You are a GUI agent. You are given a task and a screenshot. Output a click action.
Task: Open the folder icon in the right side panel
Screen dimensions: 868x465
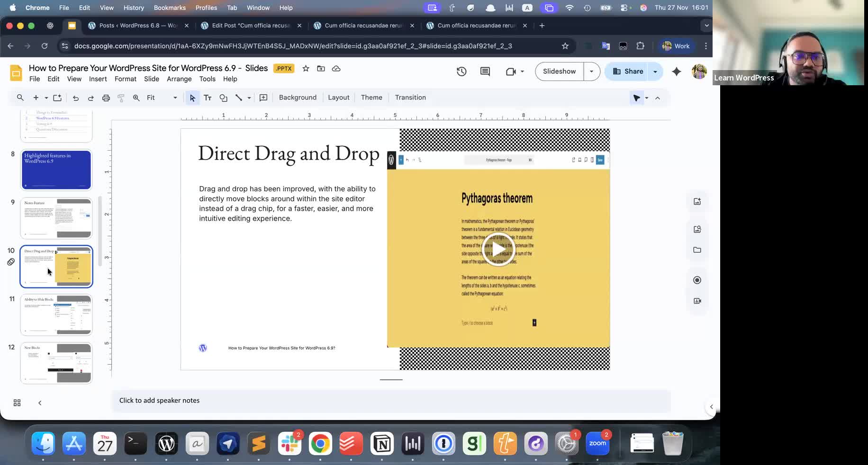click(x=697, y=250)
